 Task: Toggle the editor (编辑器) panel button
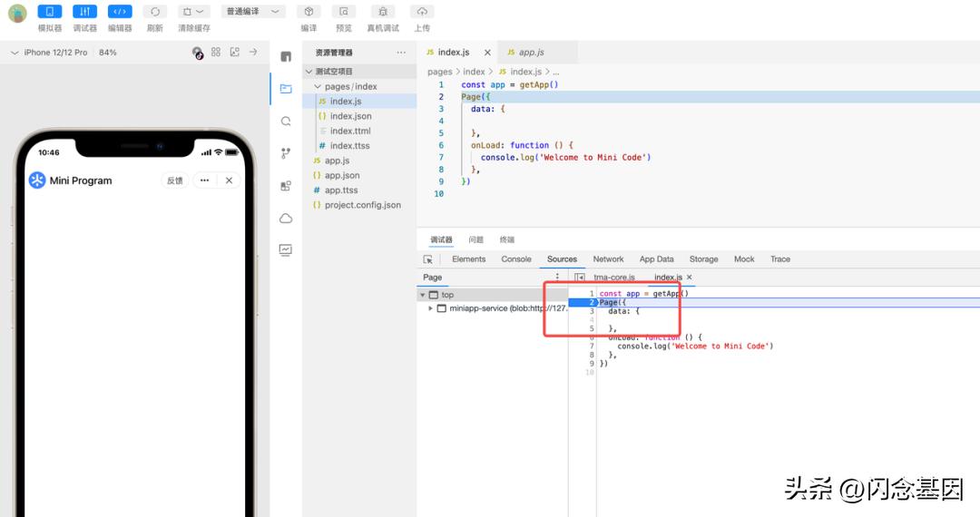coord(120,12)
